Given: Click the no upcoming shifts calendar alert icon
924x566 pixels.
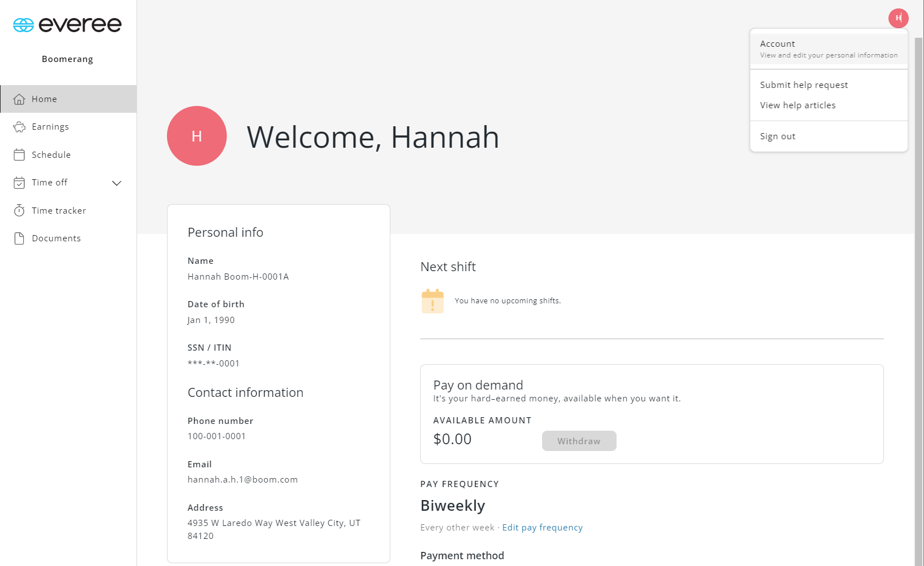Looking at the screenshot, I should tap(433, 301).
